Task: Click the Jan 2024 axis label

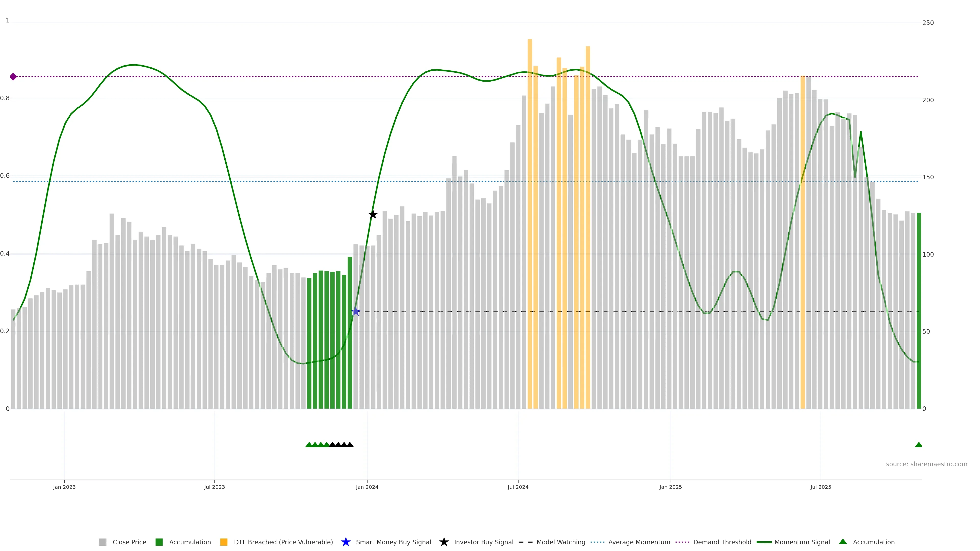Action: [367, 487]
